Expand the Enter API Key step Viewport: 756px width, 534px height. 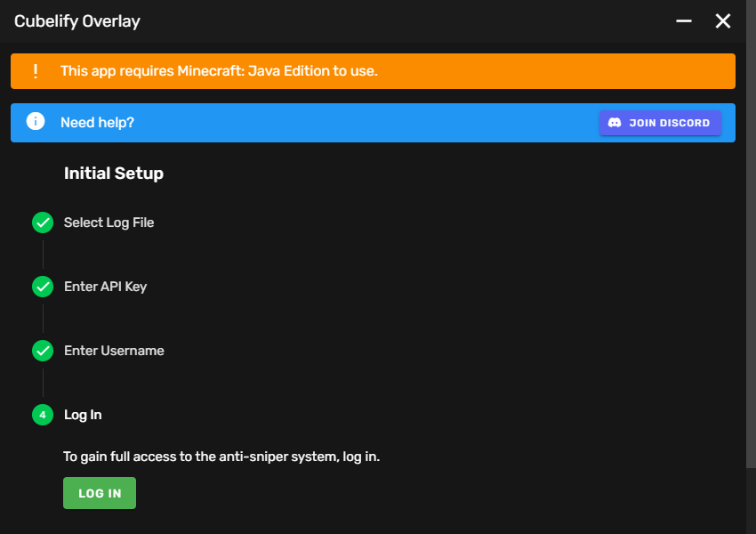(x=105, y=287)
